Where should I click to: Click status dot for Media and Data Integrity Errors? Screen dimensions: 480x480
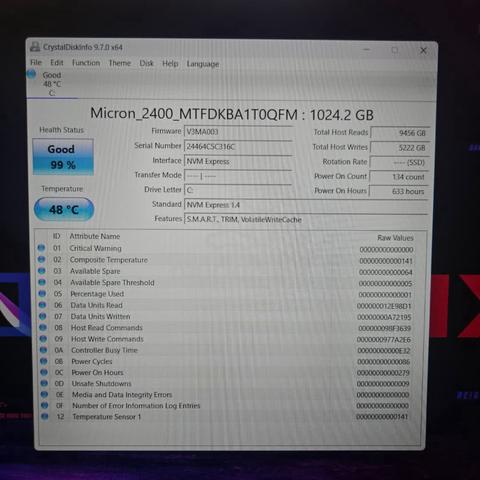[44, 394]
